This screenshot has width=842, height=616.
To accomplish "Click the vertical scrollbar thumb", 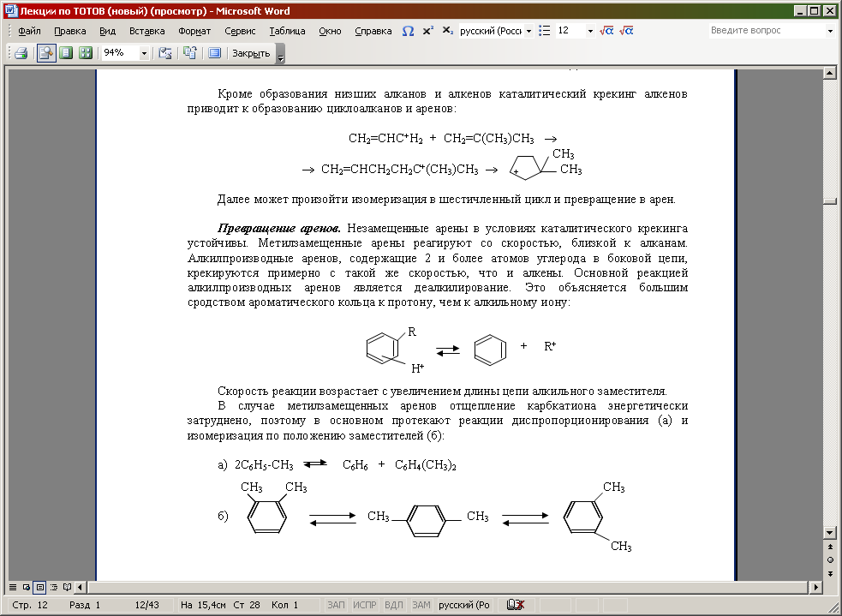I will click(x=830, y=200).
